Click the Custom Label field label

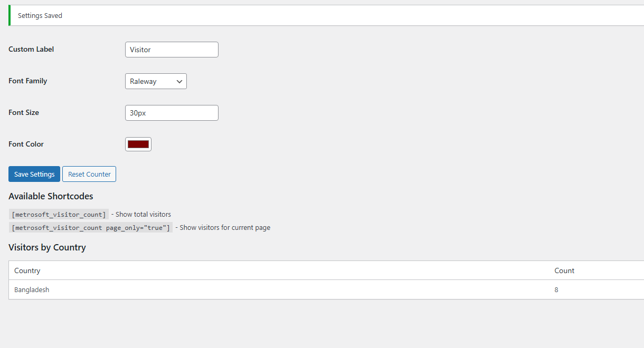coord(31,49)
